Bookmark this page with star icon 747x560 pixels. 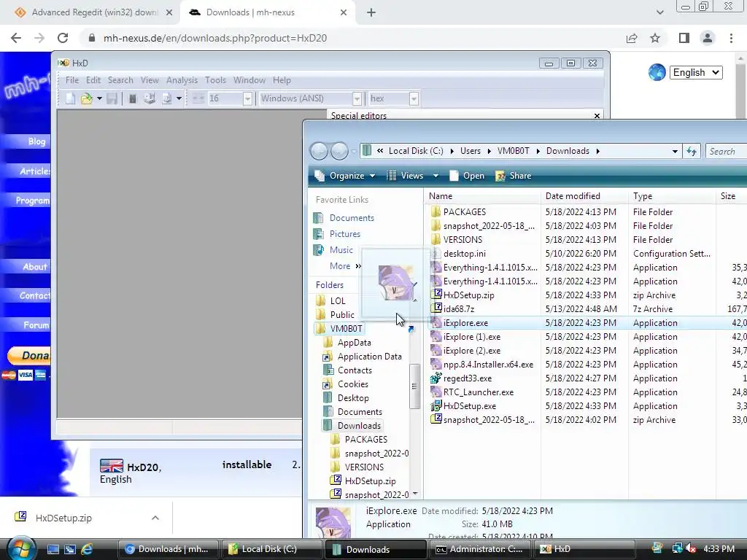coord(655,38)
